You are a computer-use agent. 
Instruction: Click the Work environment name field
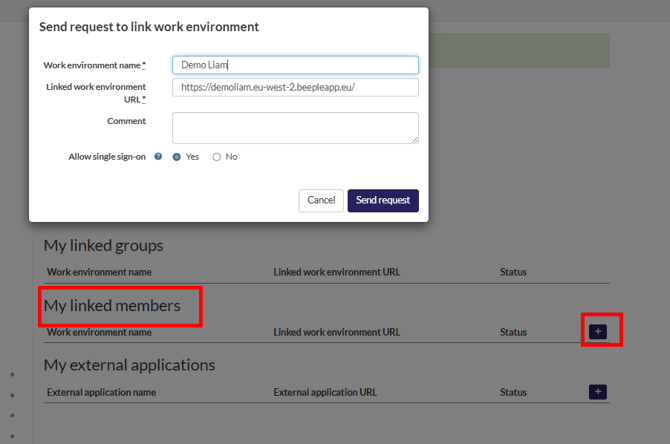point(295,65)
